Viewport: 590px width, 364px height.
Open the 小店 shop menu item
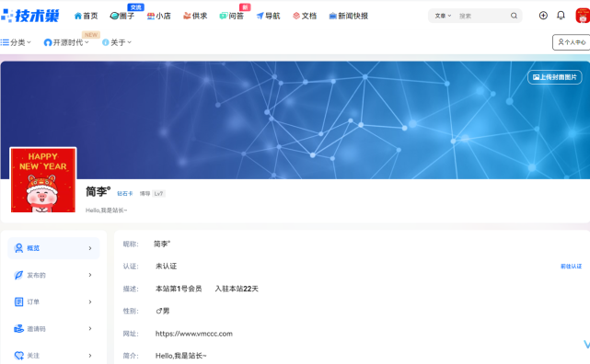tap(159, 16)
